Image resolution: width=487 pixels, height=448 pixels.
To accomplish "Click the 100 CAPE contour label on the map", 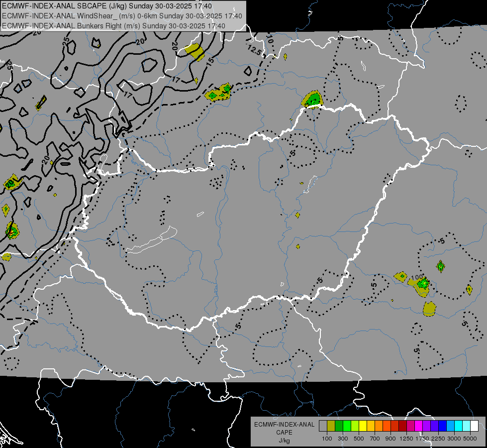I will (417, 277).
